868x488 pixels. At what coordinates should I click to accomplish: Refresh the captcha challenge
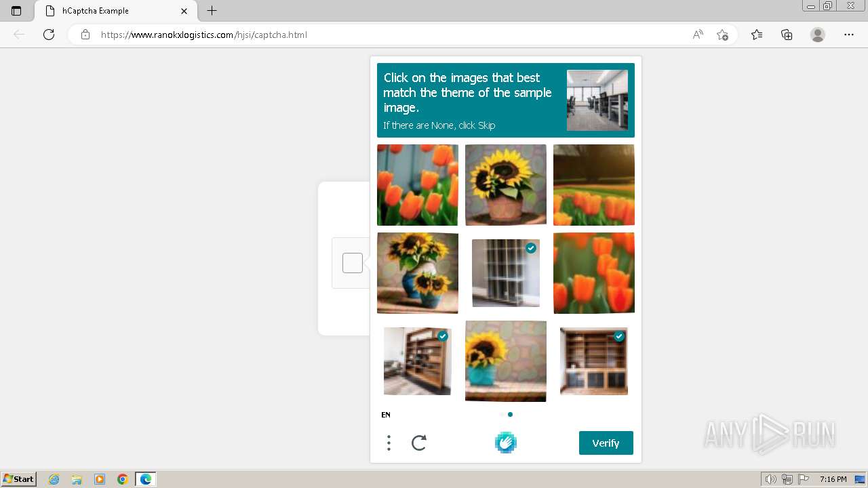click(419, 443)
